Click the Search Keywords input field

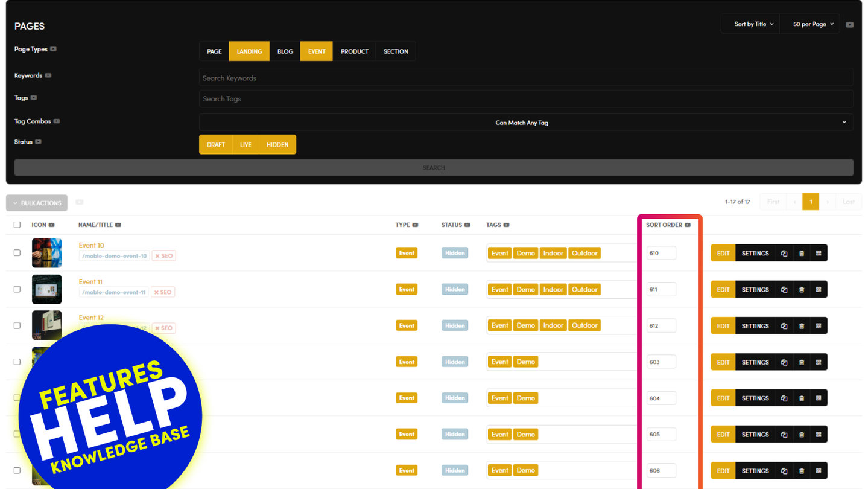click(x=525, y=78)
